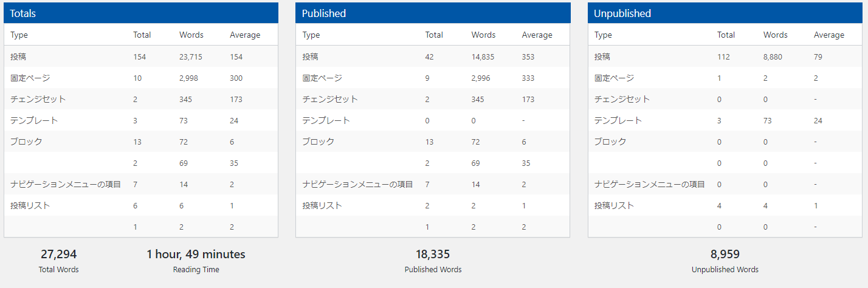This screenshot has width=868, height=288.
Task: Click the 23,715 words value
Action: (191, 57)
